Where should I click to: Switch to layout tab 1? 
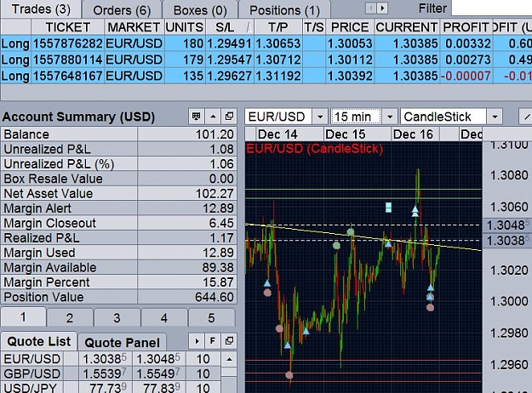point(23,317)
